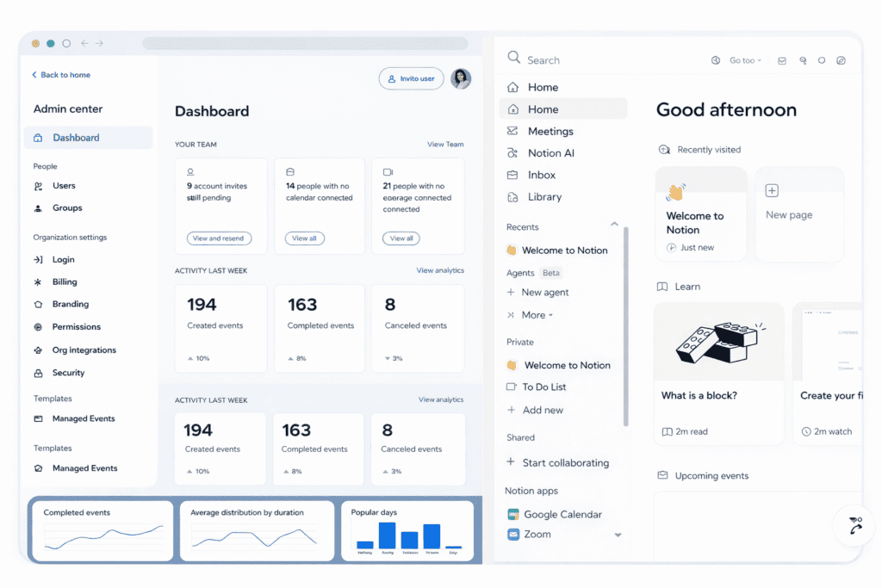Open the Inbox in Notion

(x=543, y=175)
